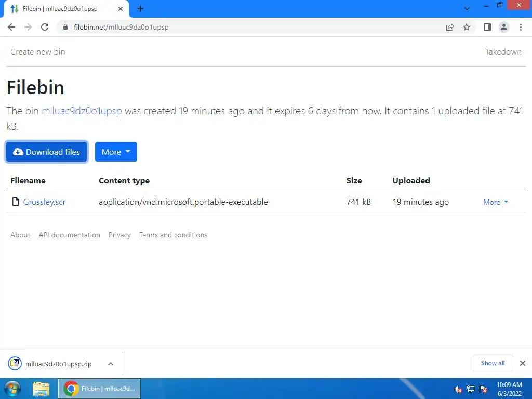Bookmark this page with star icon

coord(467,27)
